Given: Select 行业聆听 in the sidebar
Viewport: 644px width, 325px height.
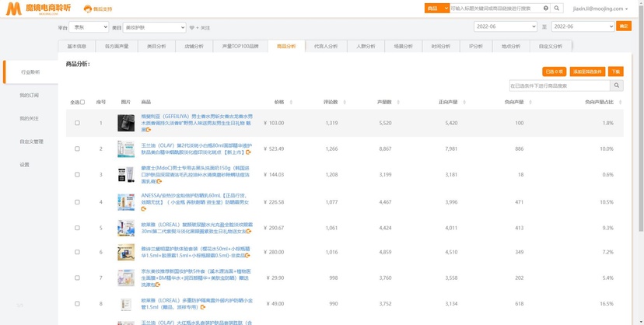Looking at the screenshot, I should [30, 72].
